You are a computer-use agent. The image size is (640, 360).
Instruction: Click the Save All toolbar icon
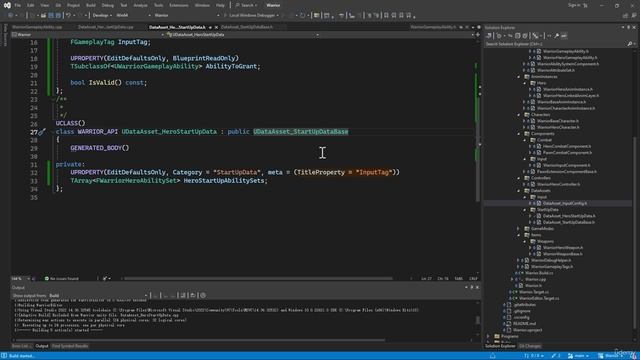click(x=58, y=16)
